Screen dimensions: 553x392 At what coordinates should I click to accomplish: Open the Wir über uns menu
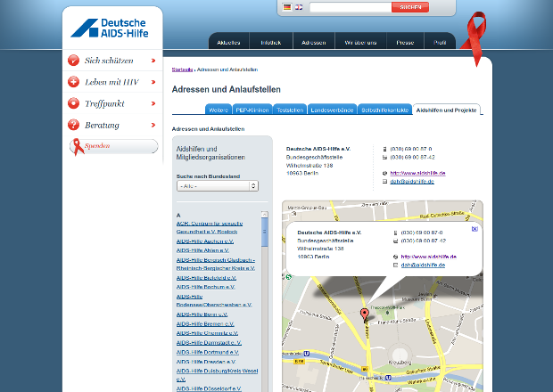tap(360, 43)
